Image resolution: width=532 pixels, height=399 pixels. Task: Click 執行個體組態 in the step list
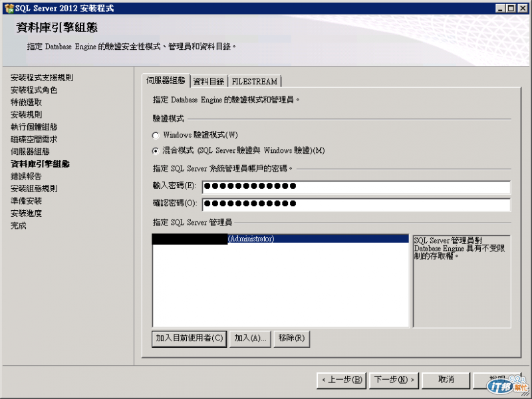(x=34, y=127)
